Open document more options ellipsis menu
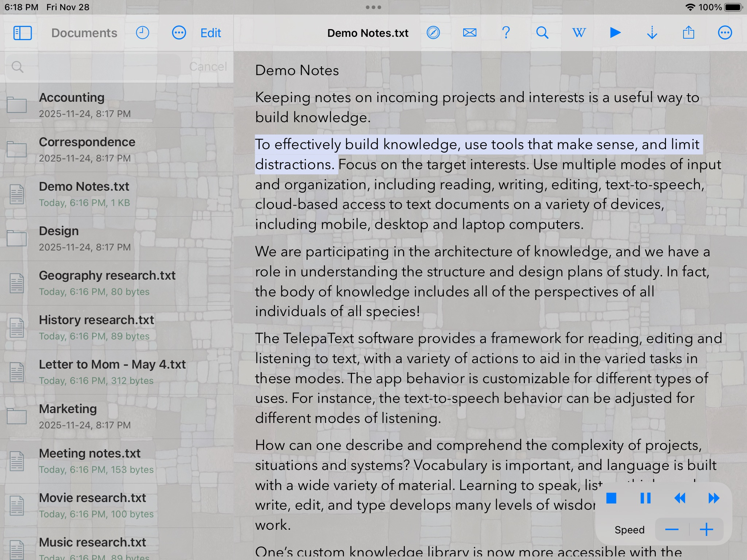 pos(725,33)
